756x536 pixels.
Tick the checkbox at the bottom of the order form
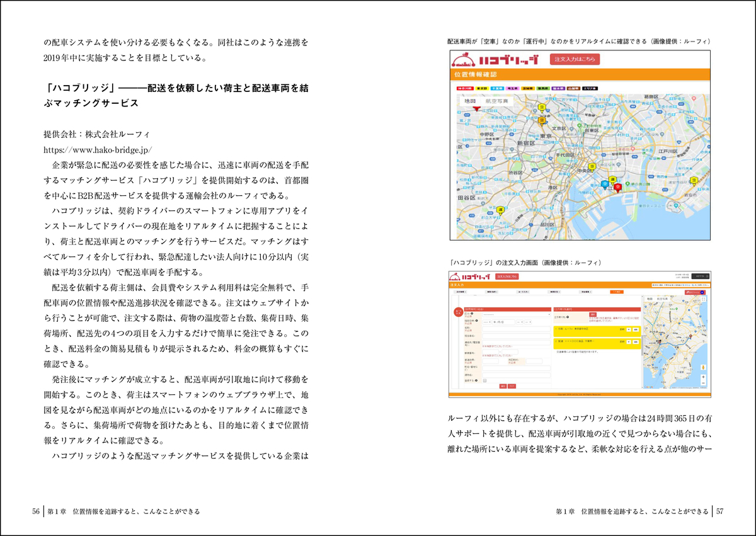coord(484,380)
